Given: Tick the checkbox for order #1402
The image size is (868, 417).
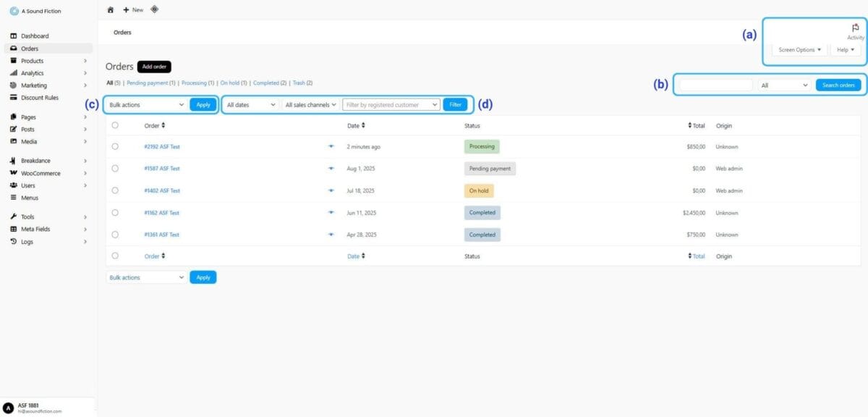Looking at the screenshot, I should [x=115, y=190].
